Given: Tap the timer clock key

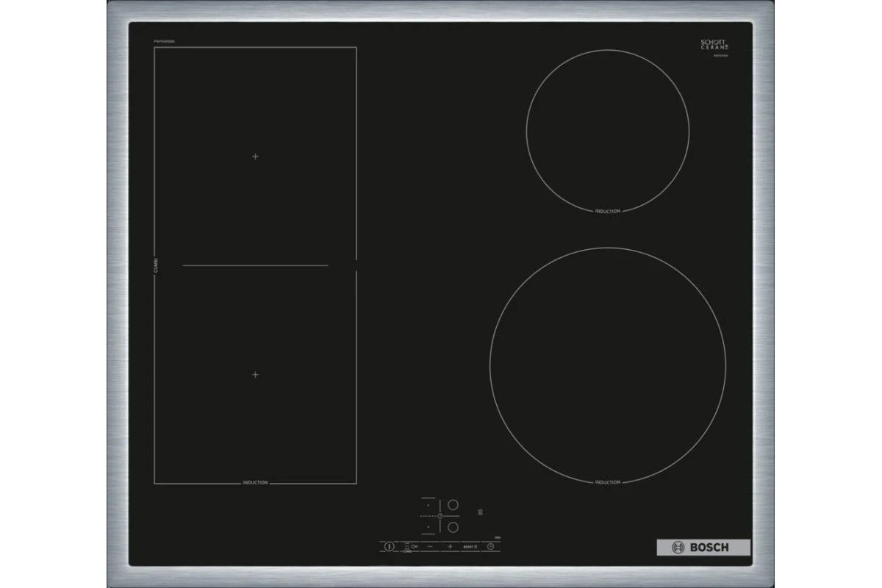Looking at the screenshot, I should [490, 546].
